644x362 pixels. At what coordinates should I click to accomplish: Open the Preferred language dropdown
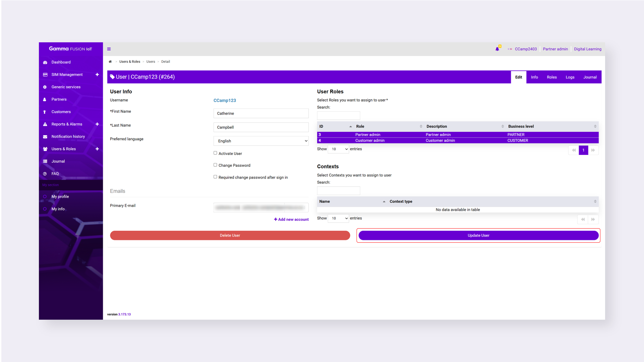(261, 141)
